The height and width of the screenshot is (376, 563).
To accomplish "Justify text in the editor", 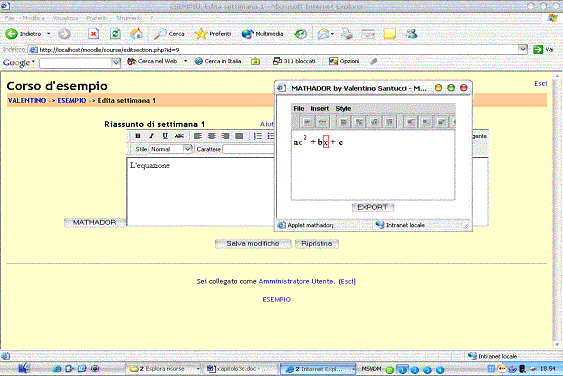I will coord(239,136).
